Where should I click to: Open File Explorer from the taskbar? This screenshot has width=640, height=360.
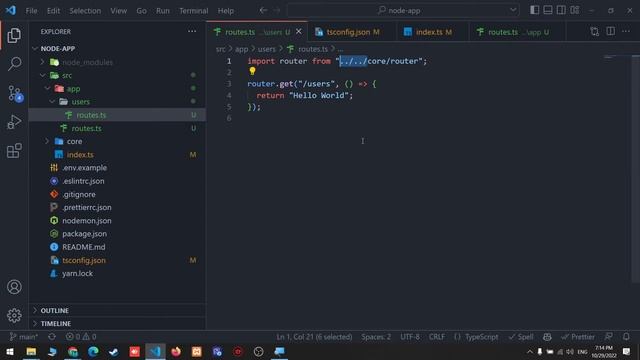click(x=31, y=351)
